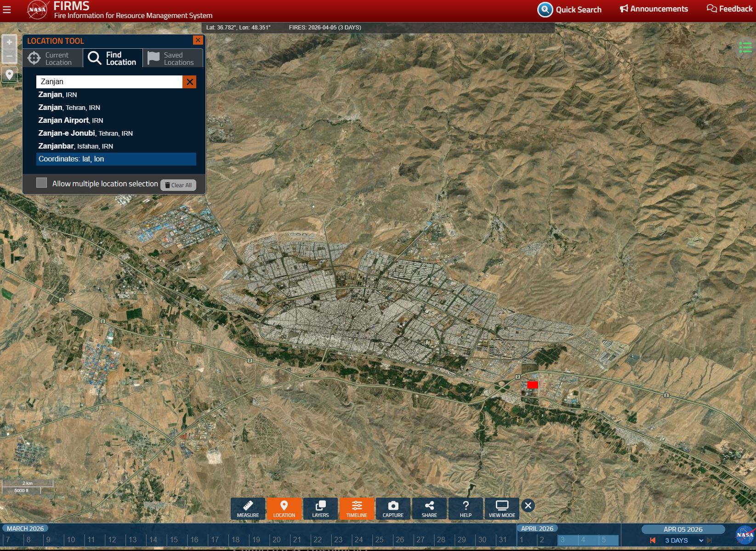Choose the 'Zanjan, Tehran, IRN' result
The width and height of the screenshot is (756, 551).
116,108
